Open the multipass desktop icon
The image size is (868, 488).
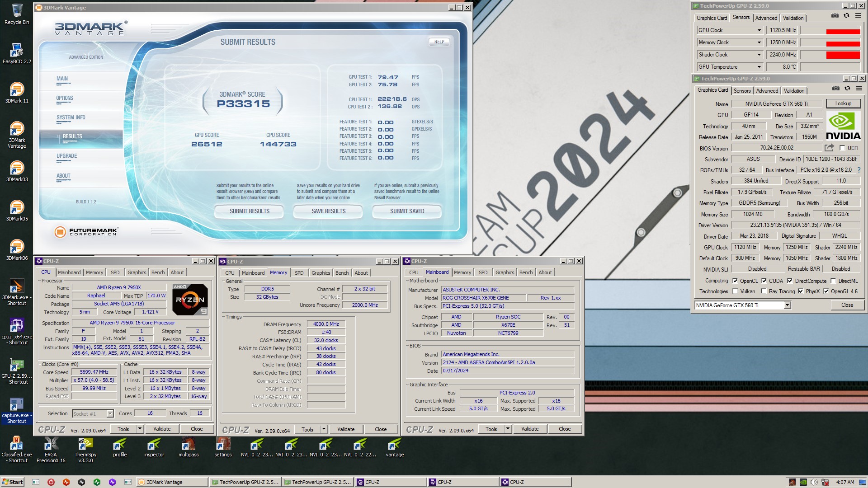click(189, 446)
